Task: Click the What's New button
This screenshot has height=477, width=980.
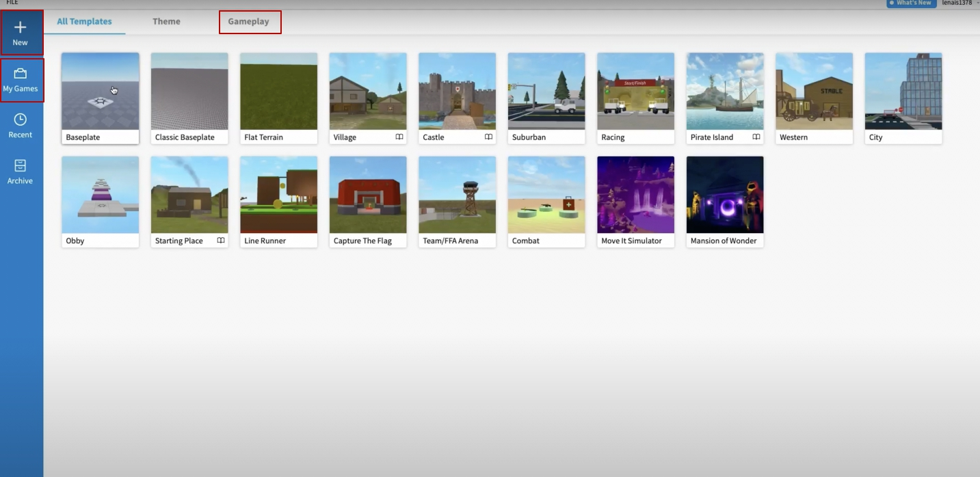Action: (x=910, y=3)
